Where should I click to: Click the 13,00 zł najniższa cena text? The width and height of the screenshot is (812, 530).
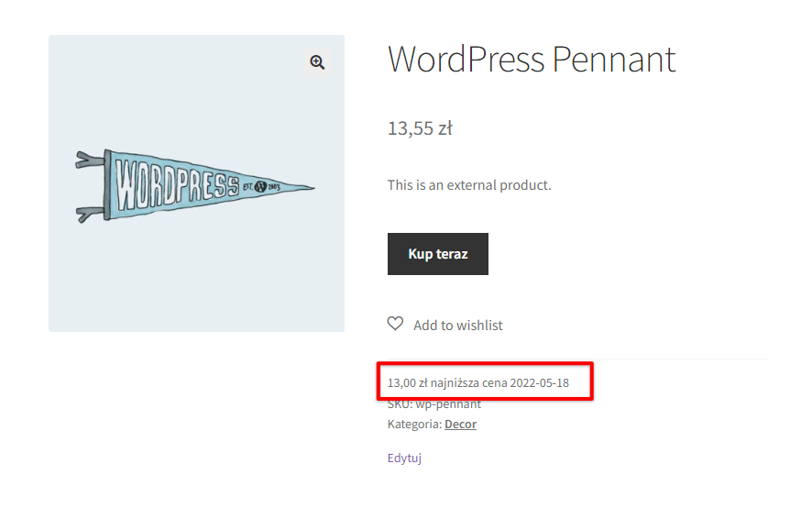(447, 383)
